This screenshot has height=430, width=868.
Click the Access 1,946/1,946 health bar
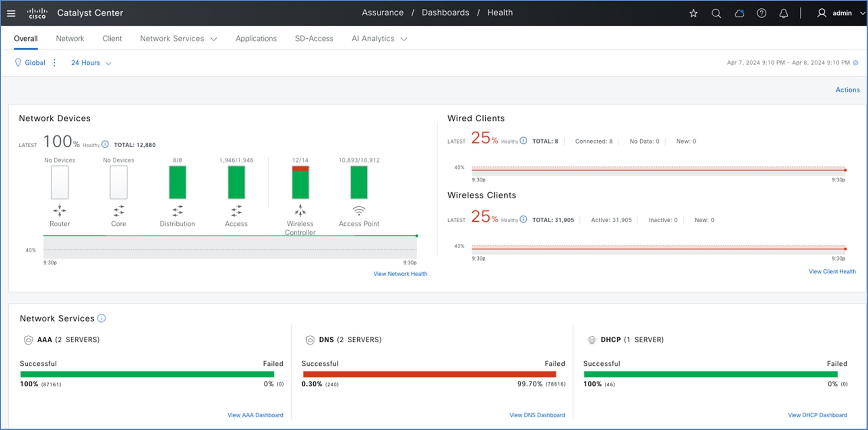click(237, 182)
